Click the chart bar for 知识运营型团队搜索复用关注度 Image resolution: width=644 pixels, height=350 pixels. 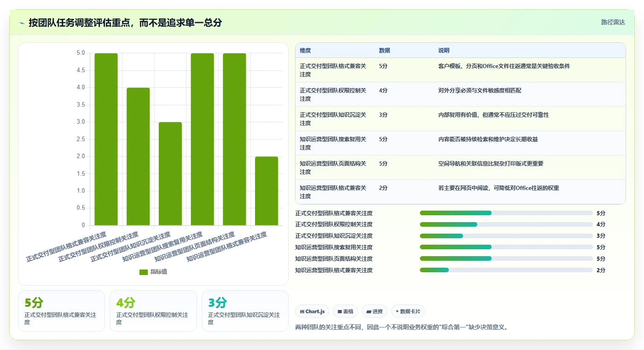click(203, 139)
